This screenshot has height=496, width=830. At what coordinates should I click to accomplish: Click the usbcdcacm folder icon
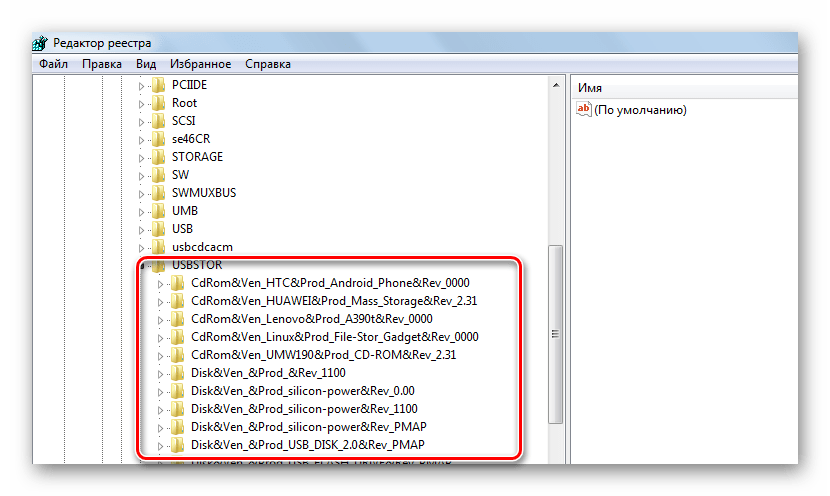point(158,247)
